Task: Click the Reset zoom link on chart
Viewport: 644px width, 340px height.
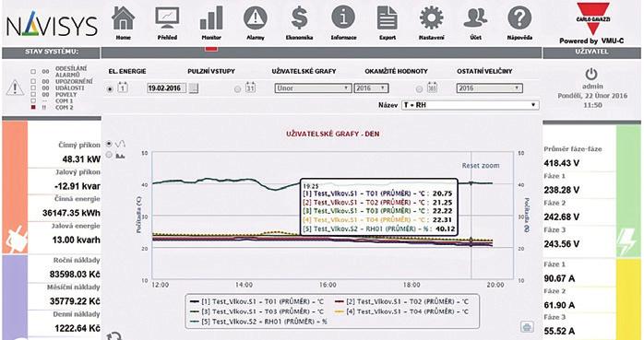Action: click(x=481, y=166)
